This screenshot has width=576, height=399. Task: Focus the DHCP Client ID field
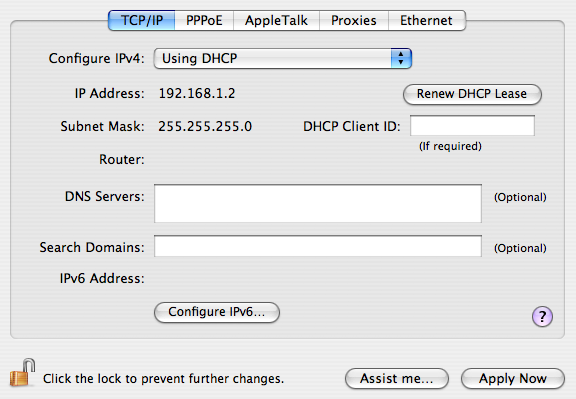coord(472,126)
